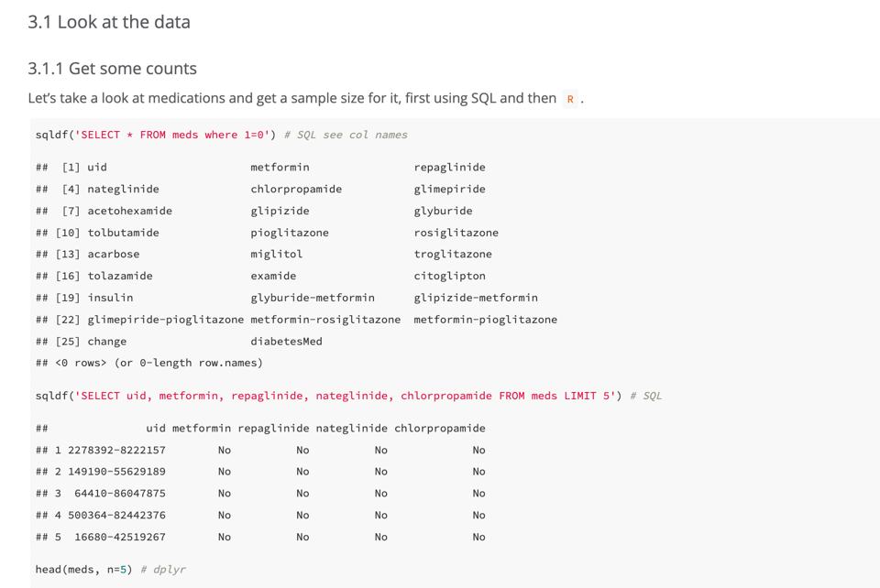Click the orange inline R code badge
The image size is (880, 588).
(x=570, y=99)
